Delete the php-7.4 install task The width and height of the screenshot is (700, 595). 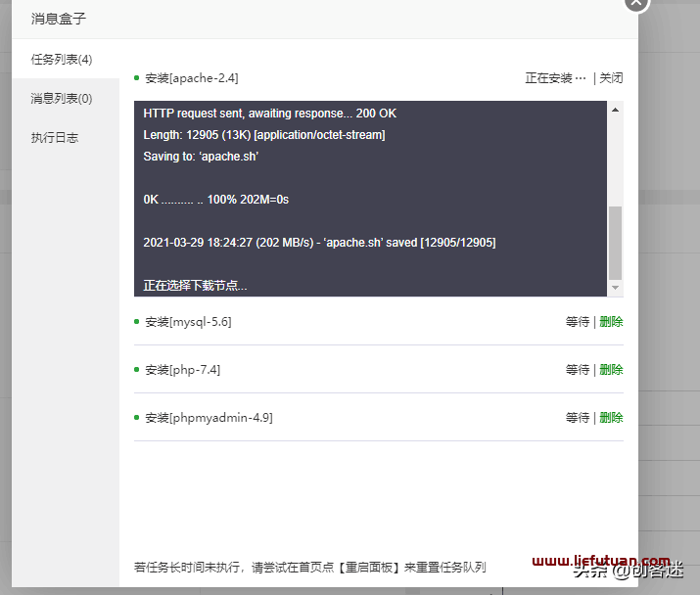coord(611,370)
